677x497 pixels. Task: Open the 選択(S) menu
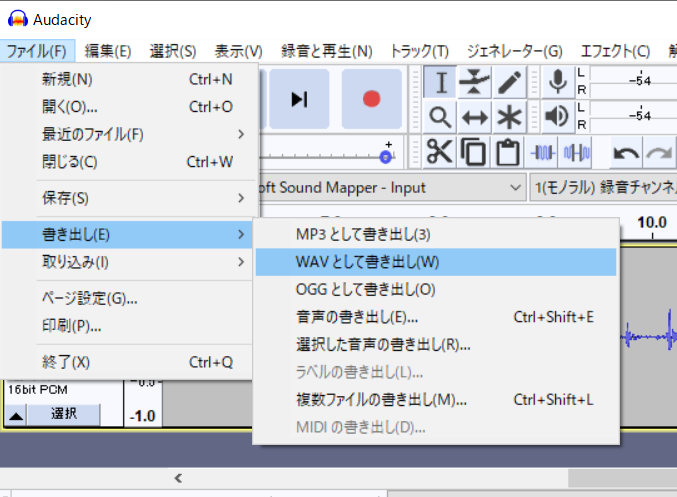click(x=173, y=51)
